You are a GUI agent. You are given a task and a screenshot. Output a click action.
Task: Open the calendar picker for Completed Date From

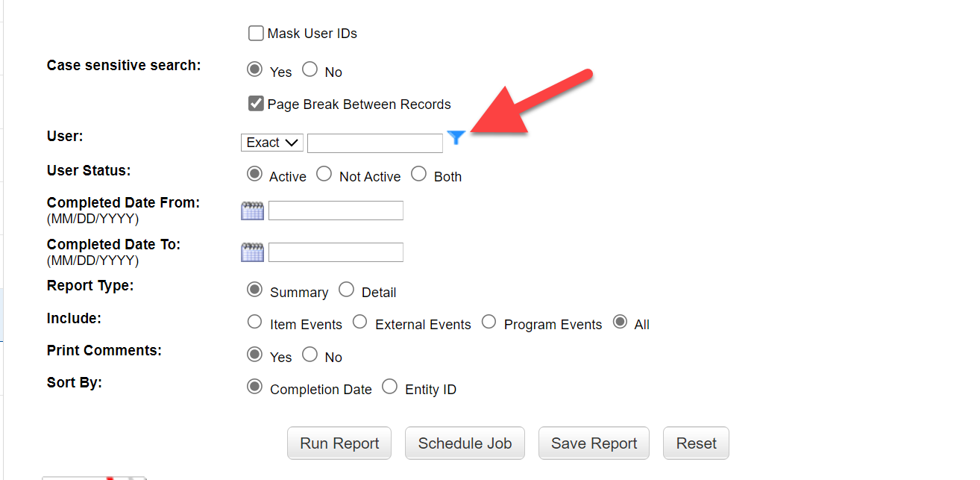click(x=253, y=211)
